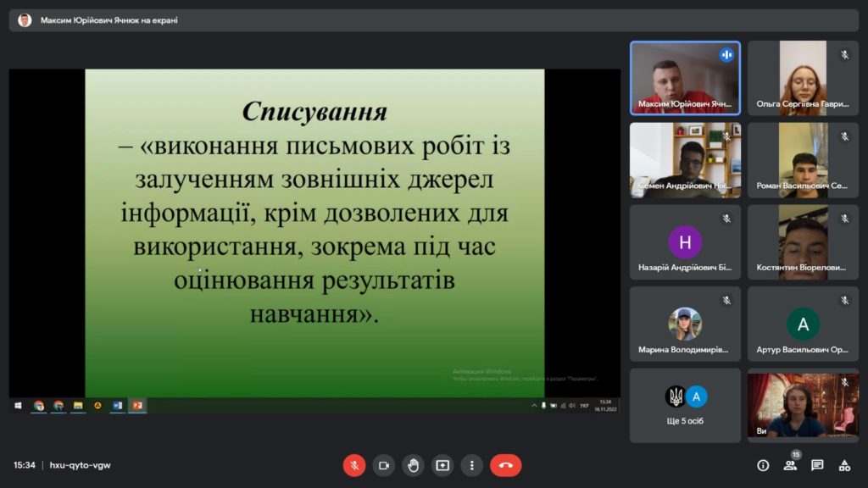Open the three-dot more options menu
The height and width of the screenshot is (488, 868).
pyautogui.click(x=471, y=465)
